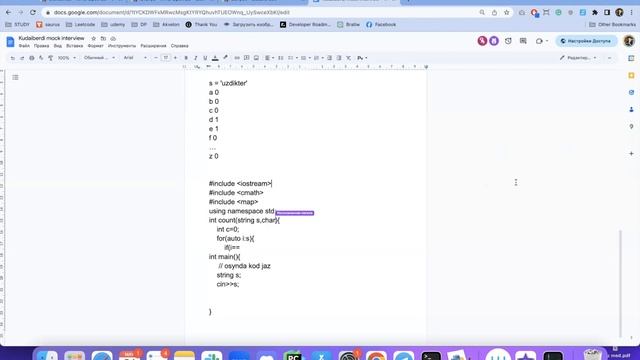Open the Вид menu
The height and width of the screenshot is (360, 640).
point(58,46)
